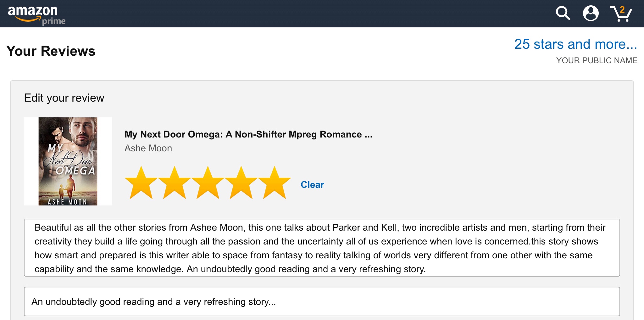The image size is (644, 320).
Task: Open the account profile icon
Action: (x=591, y=14)
